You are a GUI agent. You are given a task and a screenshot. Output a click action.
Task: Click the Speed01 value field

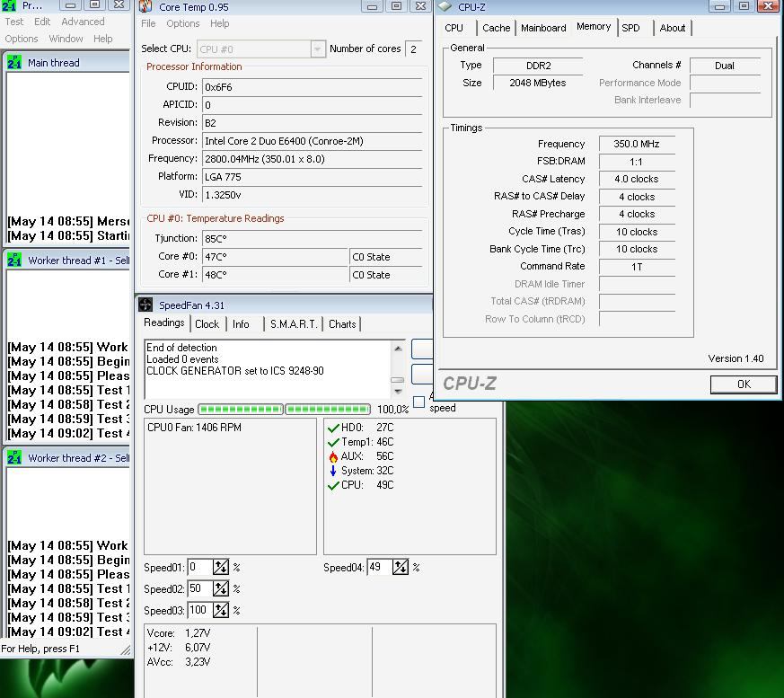pos(200,567)
